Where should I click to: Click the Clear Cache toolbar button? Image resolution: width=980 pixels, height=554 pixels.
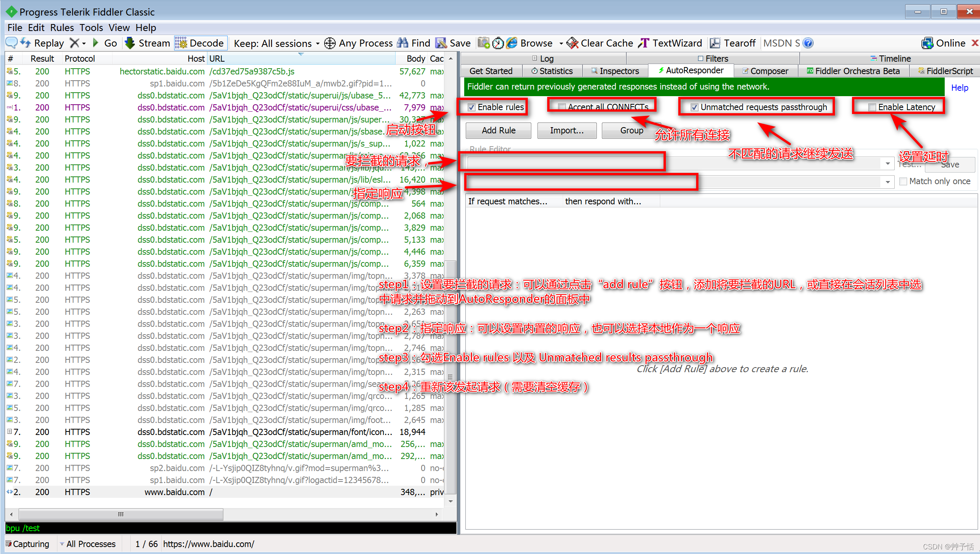click(x=600, y=43)
